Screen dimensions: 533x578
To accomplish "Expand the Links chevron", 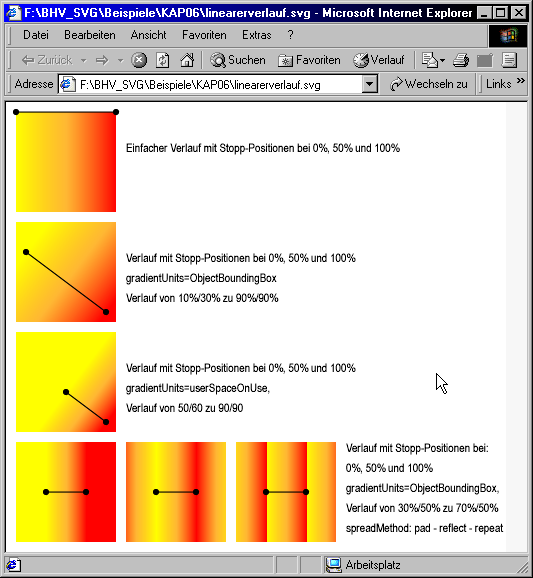I will click(520, 81).
